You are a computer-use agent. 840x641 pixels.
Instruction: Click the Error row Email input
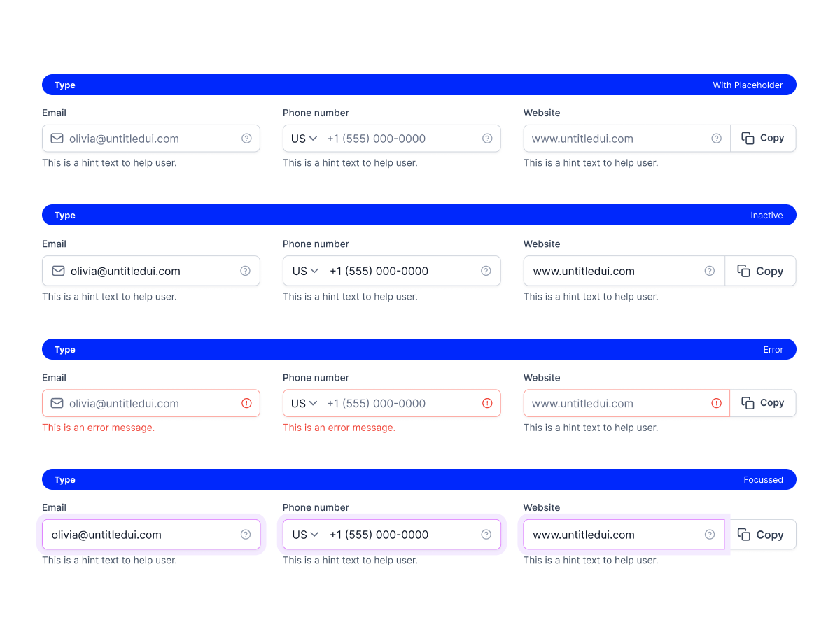pos(151,403)
